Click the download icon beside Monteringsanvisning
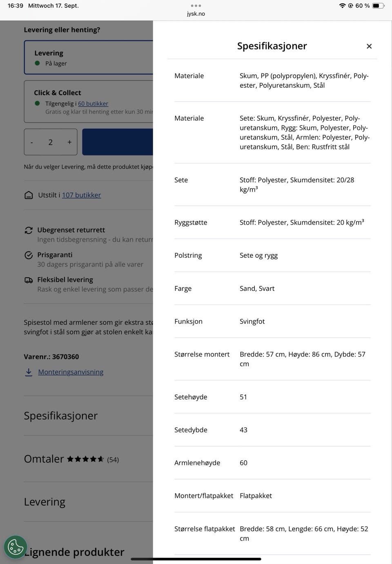The width and height of the screenshot is (392, 564). (29, 372)
